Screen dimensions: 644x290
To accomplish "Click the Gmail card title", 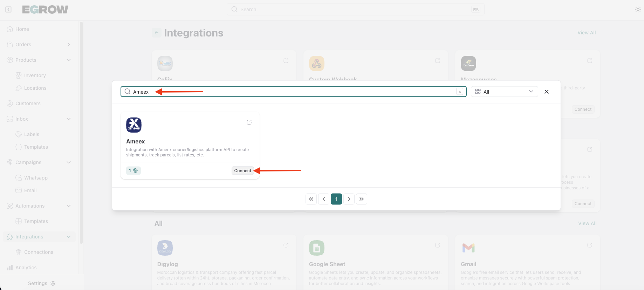I will (468, 264).
